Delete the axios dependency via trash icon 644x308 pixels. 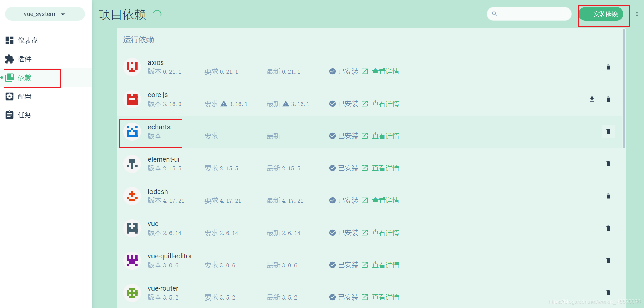[x=608, y=67]
